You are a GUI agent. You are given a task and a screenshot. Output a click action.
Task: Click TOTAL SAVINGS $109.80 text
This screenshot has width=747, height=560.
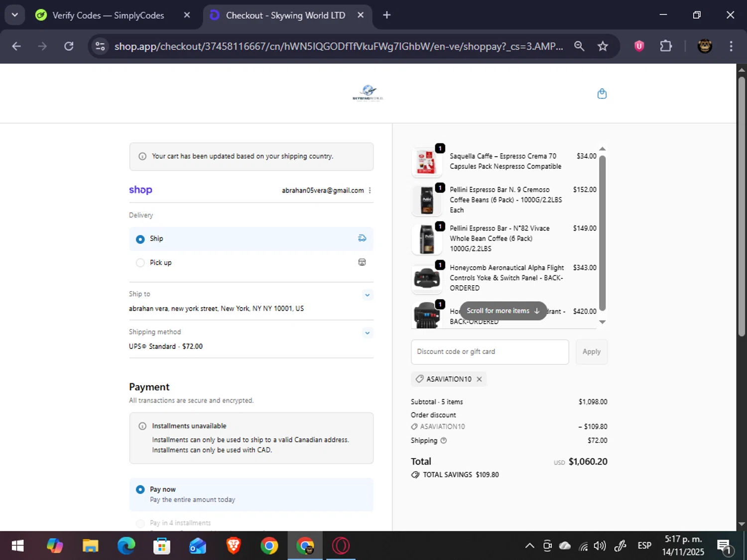click(x=461, y=475)
